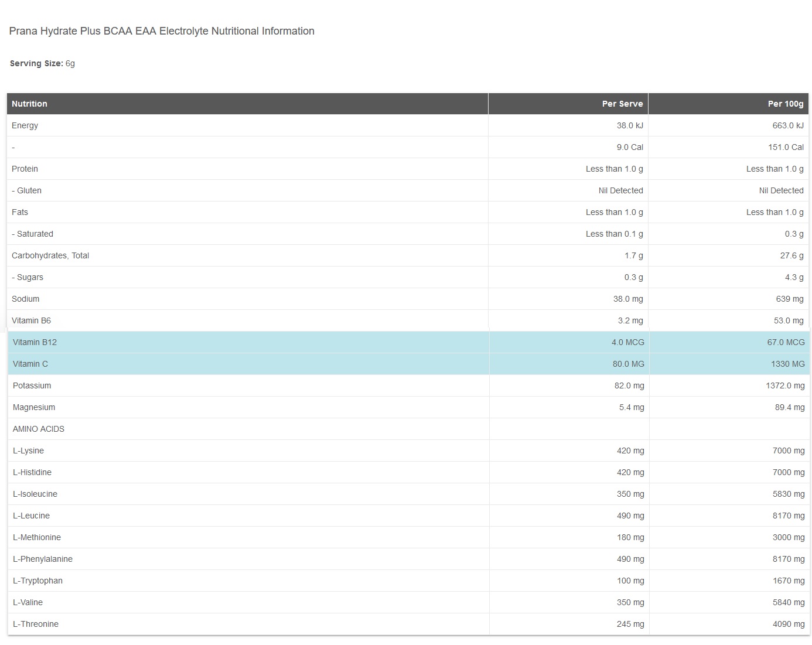Viewport: 812px width, 645px height.
Task: Select the 'Energy' row label
Action: [25, 125]
